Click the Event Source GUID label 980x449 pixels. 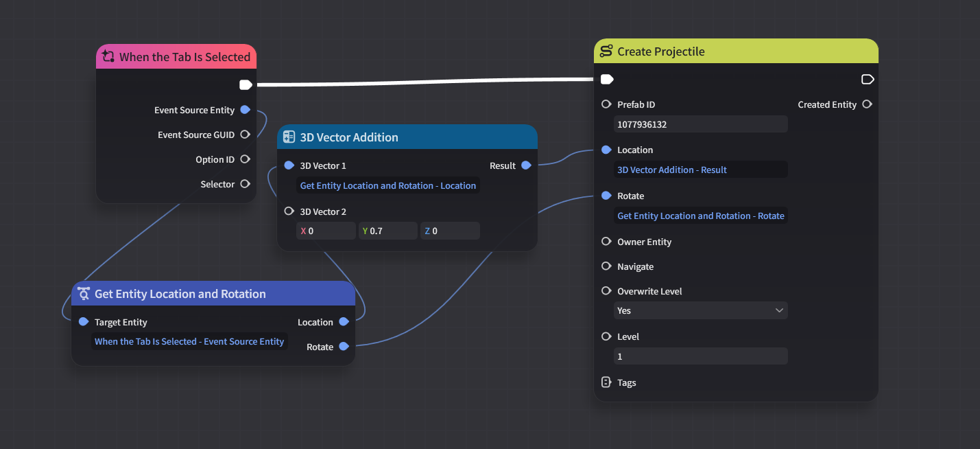click(x=196, y=135)
